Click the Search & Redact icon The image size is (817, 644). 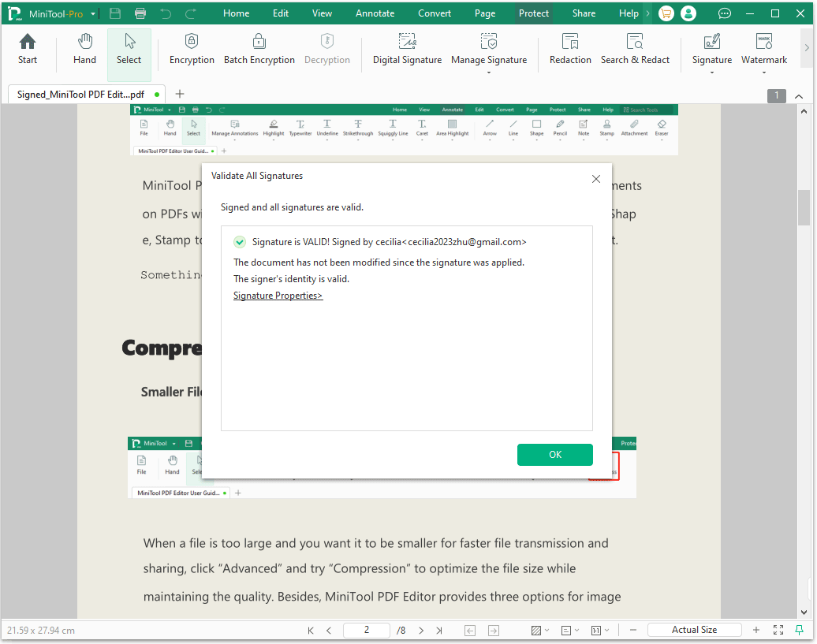(x=636, y=50)
